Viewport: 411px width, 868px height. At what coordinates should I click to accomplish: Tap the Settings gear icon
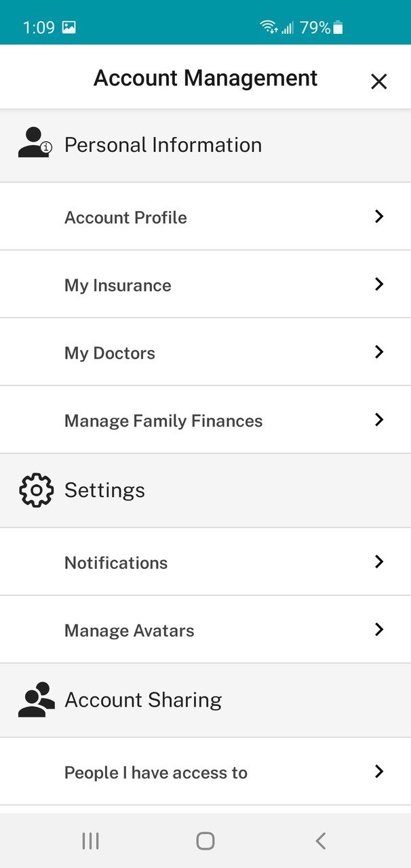[36, 490]
